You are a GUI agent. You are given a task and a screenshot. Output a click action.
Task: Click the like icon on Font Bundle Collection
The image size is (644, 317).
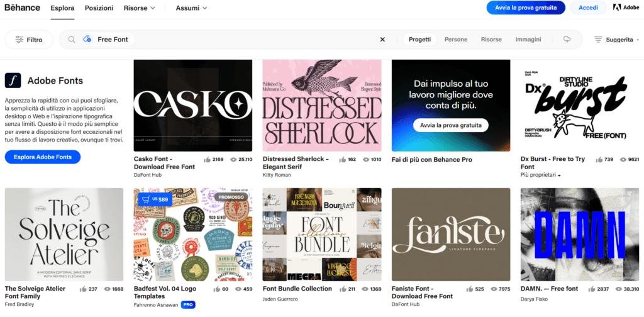(x=343, y=289)
